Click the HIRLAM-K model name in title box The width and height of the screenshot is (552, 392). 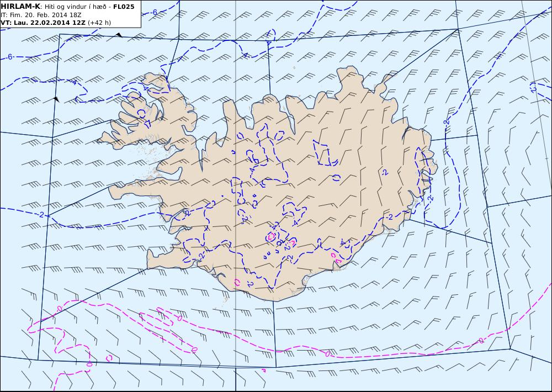click(20, 7)
